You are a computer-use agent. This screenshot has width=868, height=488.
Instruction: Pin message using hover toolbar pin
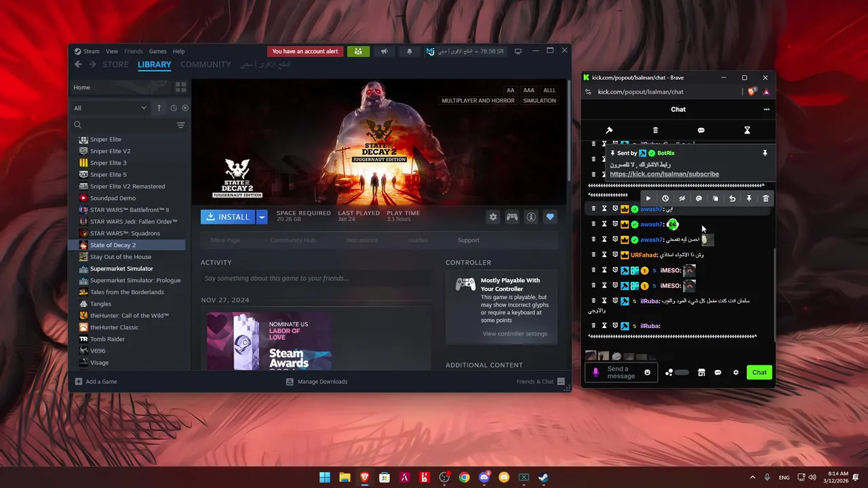(749, 199)
